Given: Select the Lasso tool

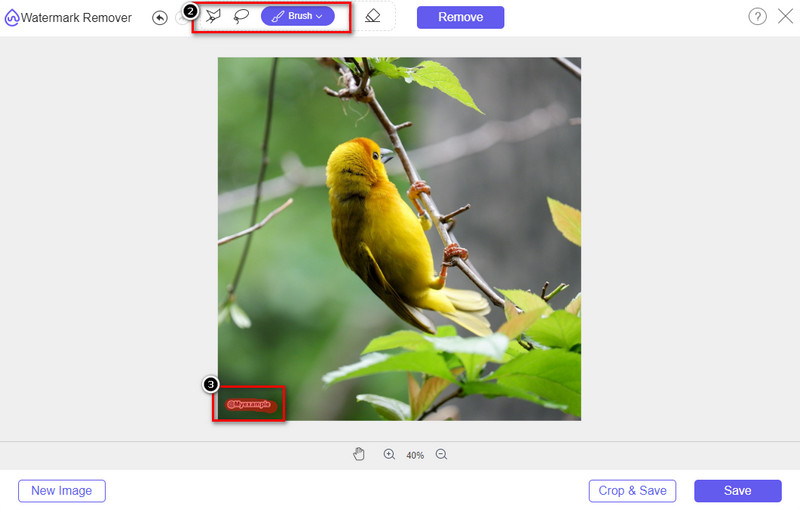Looking at the screenshot, I should point(241,17).
